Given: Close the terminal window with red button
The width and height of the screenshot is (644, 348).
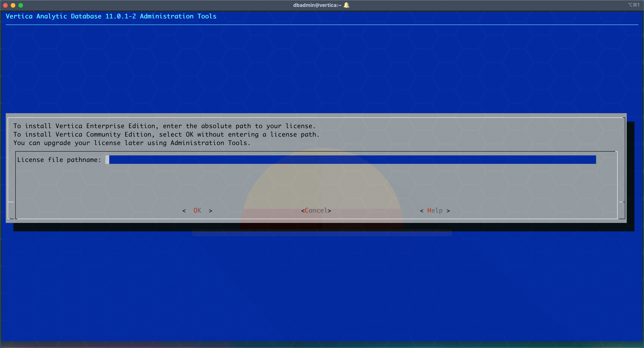Looking at the screenshot, I should coord(5,5).
